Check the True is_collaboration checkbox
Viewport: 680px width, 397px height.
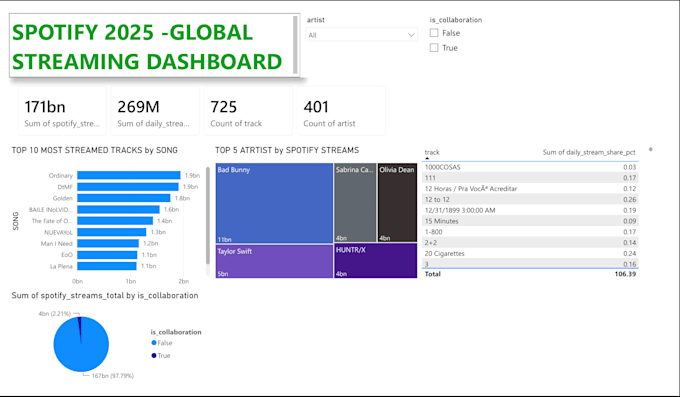pos(434,48)
